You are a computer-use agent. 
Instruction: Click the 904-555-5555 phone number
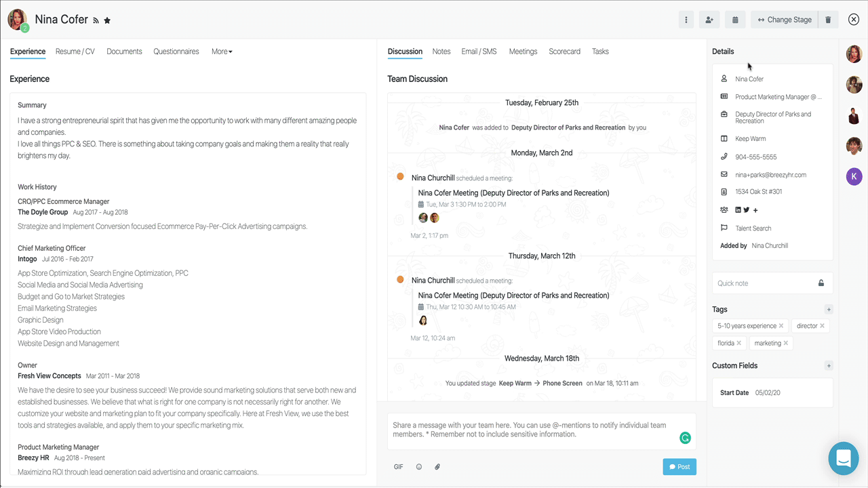click(756, 157)
